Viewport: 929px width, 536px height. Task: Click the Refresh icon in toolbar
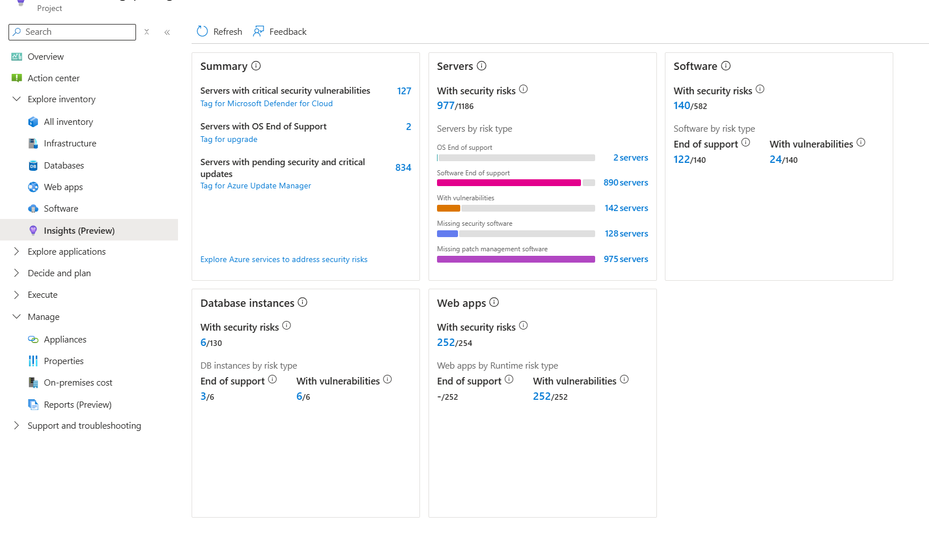point(202,31)
